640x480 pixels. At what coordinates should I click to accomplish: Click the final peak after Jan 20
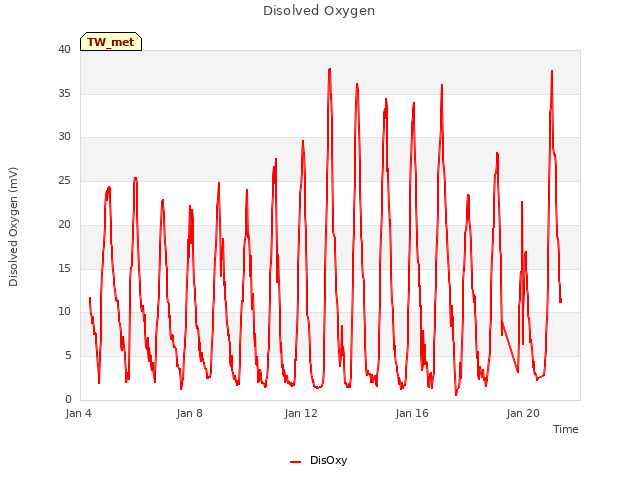click(x=552, y=71)
